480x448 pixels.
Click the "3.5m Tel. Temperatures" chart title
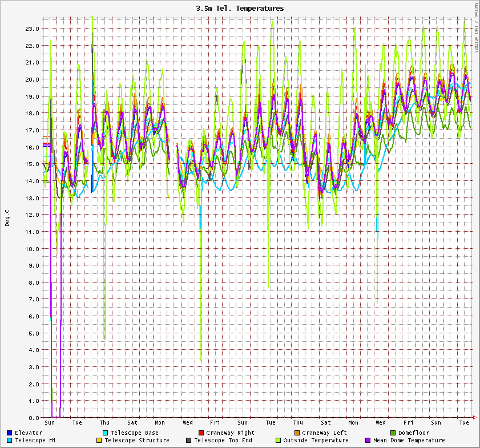(x=240, y=9)
